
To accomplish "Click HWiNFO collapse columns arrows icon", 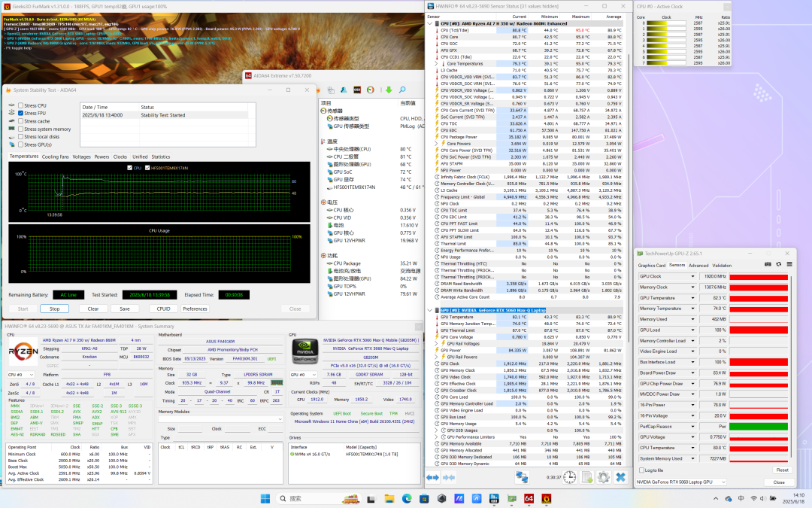I will coord(449,477).
